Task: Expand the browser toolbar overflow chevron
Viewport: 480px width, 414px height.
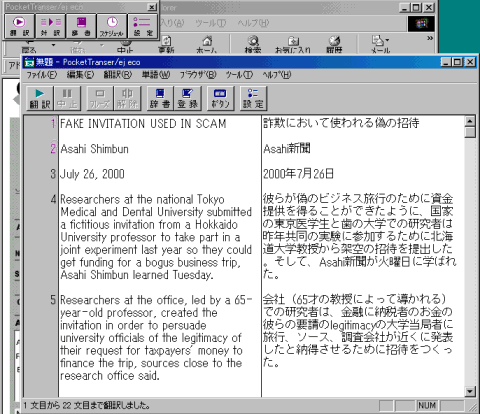Action: (x=430, y=38)
